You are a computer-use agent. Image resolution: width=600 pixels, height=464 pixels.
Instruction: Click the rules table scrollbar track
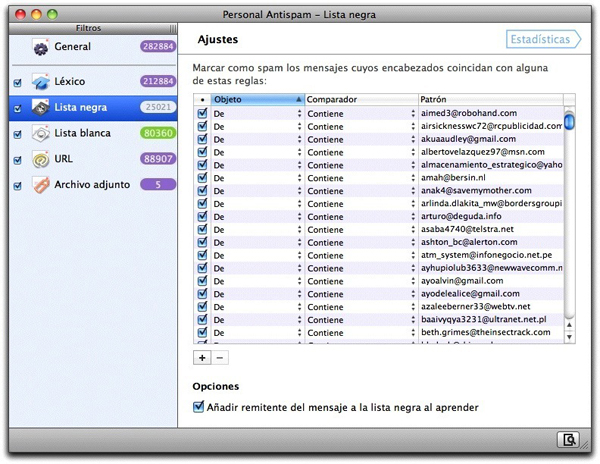point(569,226)
